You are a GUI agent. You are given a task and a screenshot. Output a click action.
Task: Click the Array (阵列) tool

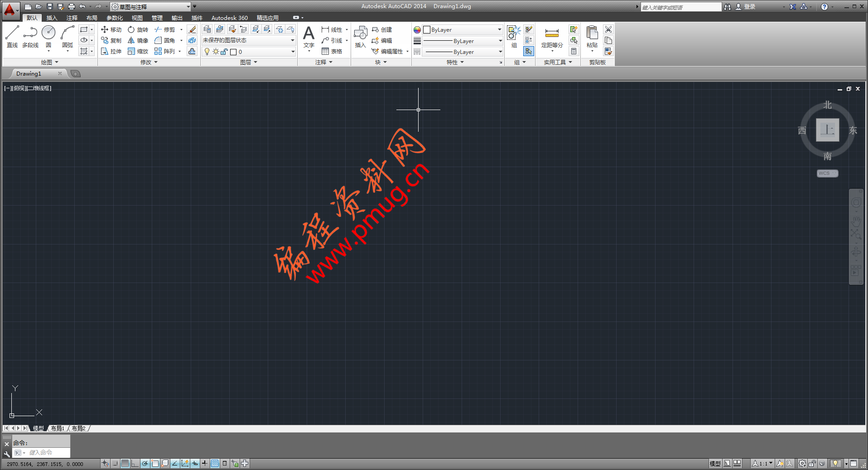click(x=165, y=51)
